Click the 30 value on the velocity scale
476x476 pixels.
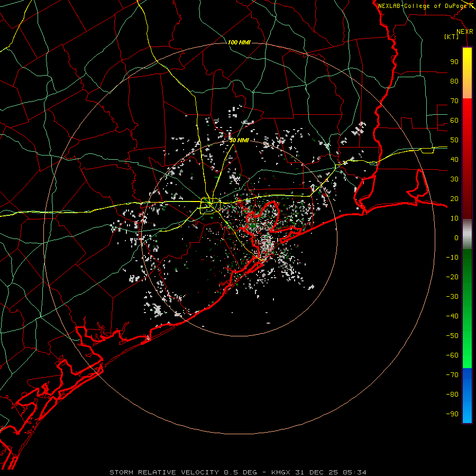[x=454, y=179]
